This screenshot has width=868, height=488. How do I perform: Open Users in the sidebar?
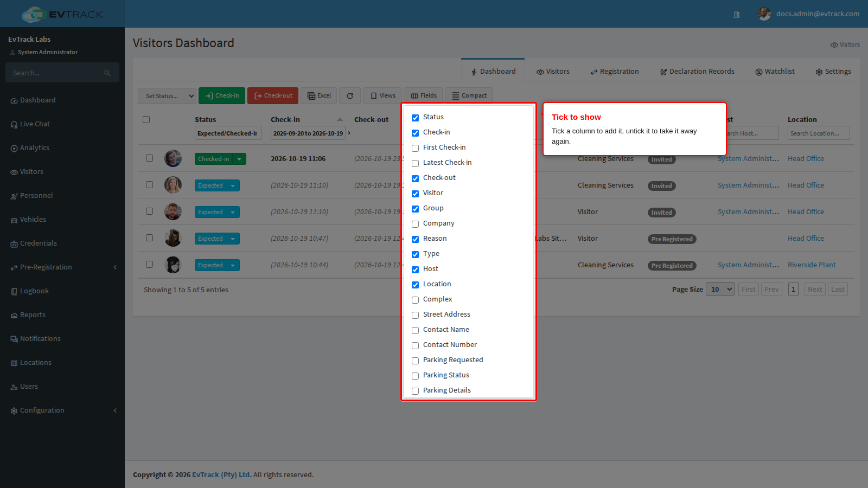29,387
